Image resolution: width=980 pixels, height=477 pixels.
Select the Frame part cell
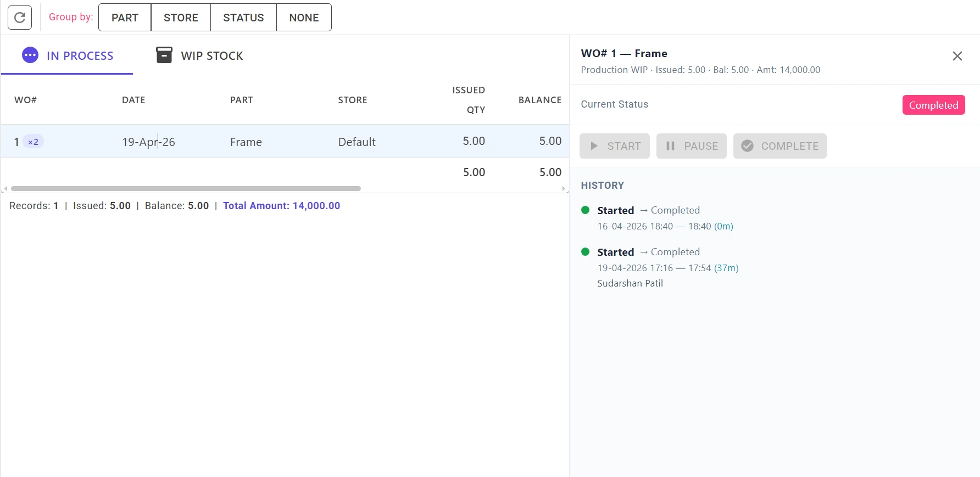pos(246,142)
